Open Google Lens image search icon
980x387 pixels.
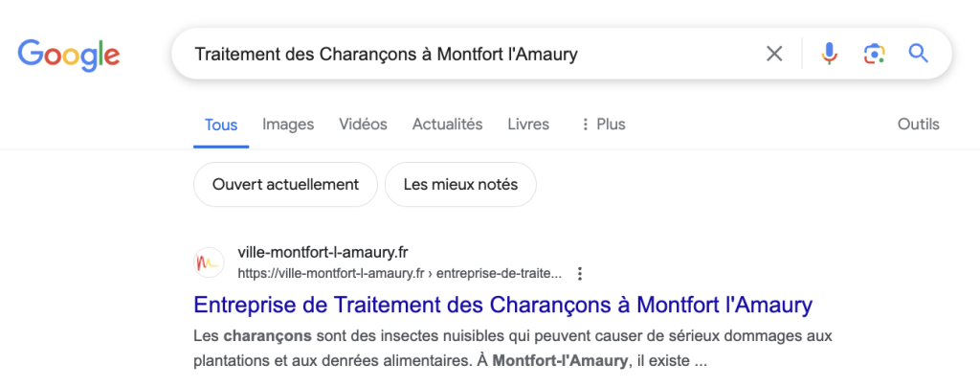coord(875,54)
